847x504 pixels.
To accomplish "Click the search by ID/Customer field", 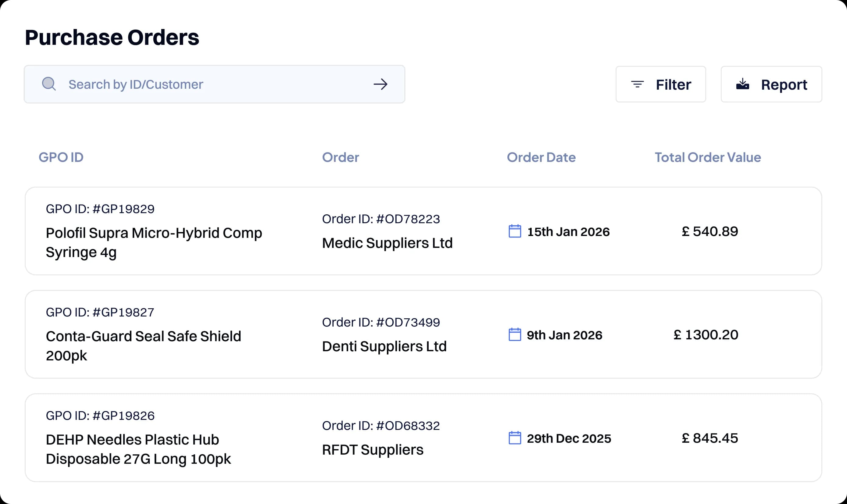I will (x=204, y=84).
